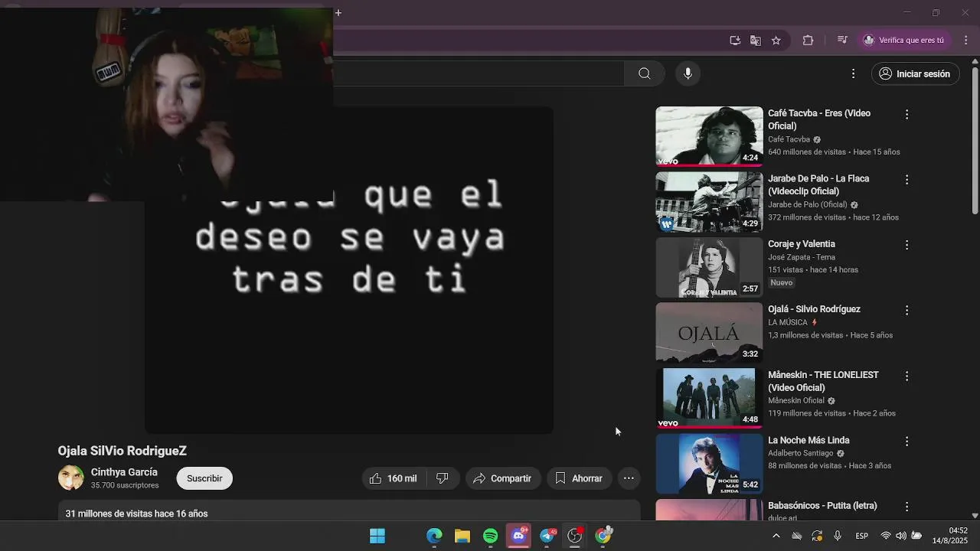Click the YouTube search magnifier button

(644, 73)
